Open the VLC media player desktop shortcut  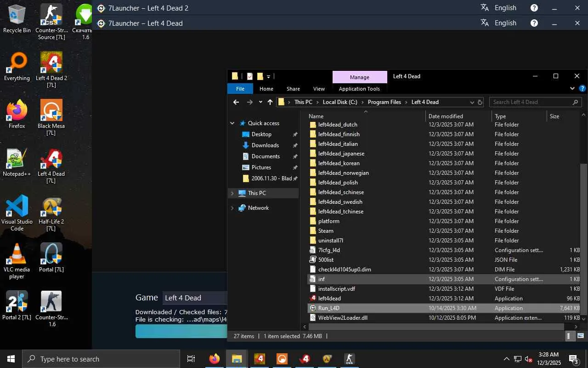[x=17, y=261]
